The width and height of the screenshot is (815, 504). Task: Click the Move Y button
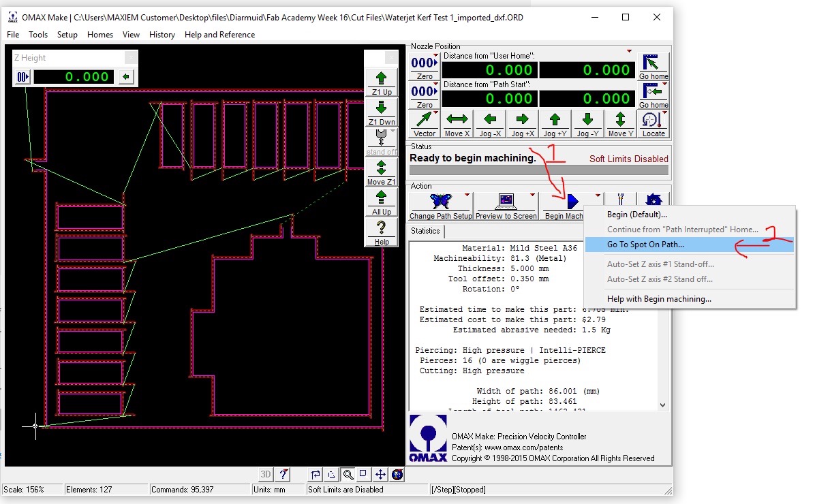621,124
